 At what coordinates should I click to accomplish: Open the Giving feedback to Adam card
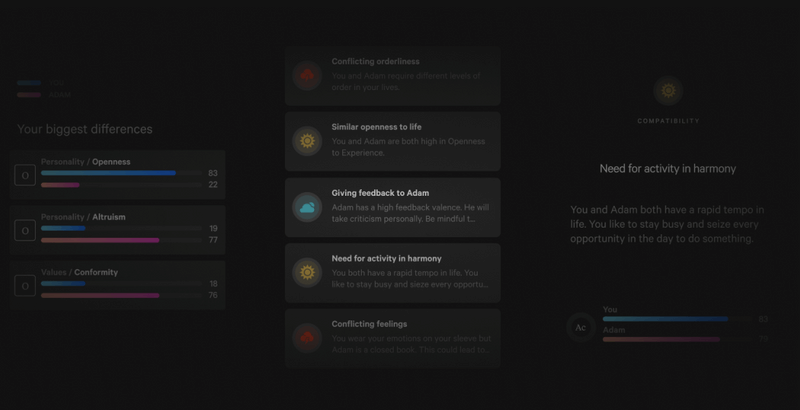(x=393, y=207)
